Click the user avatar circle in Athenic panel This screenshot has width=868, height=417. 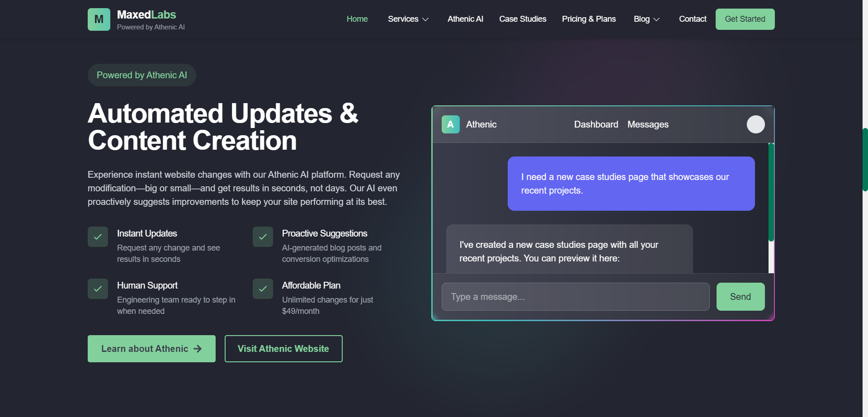coord(756,124)
